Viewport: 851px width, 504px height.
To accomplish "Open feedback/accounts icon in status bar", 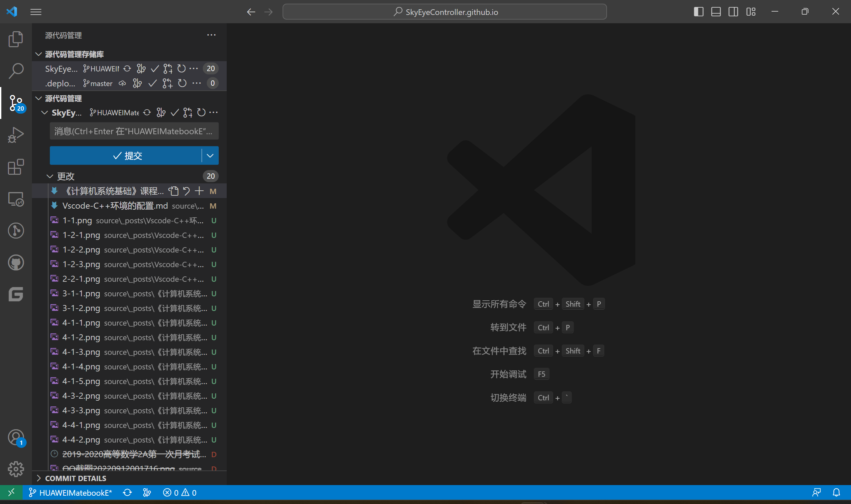I will pyautogui.click(x=816, y=492).
